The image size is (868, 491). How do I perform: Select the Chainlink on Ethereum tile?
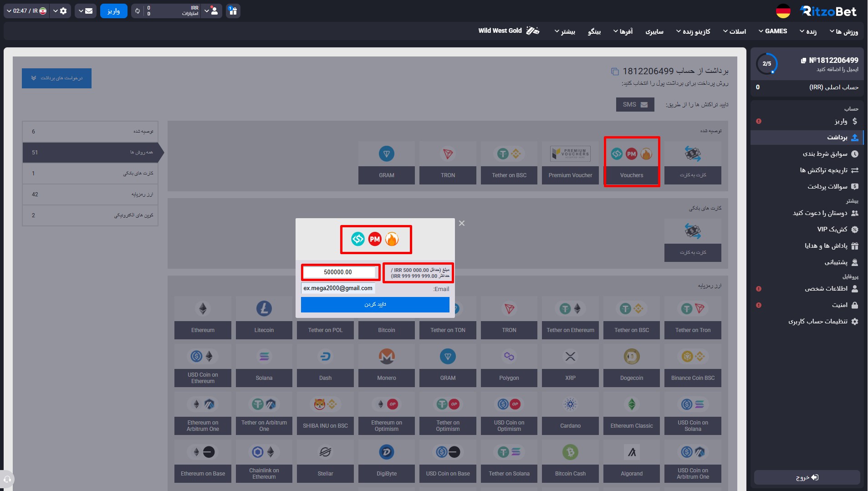coord(264,461)
